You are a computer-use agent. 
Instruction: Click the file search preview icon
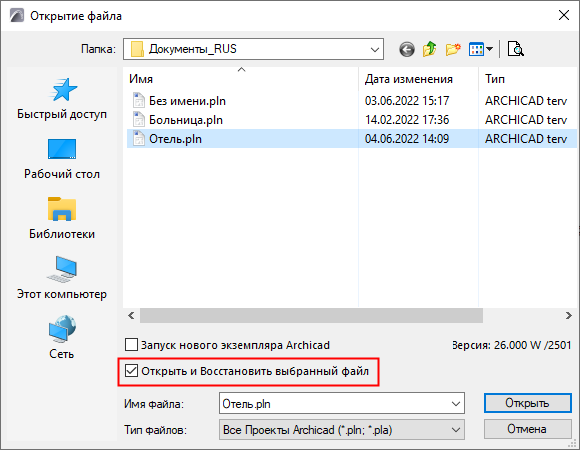tap(515, 49)
